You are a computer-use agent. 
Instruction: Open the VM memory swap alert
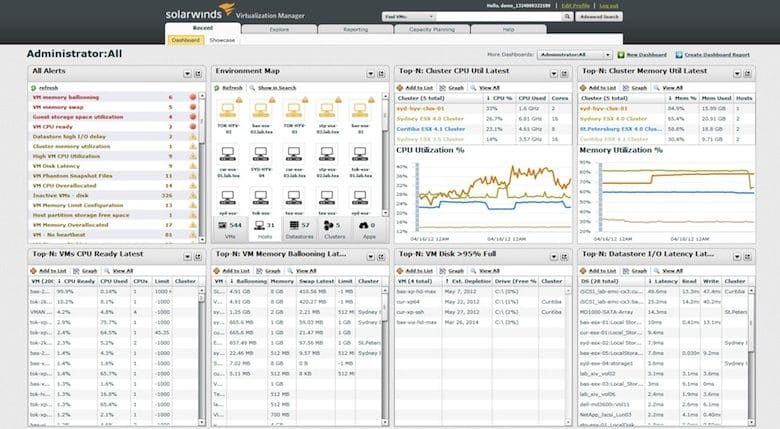coord(58,107)
